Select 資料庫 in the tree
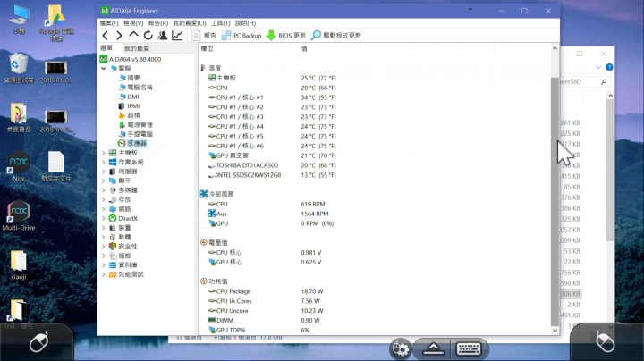 tap(123, 265)
